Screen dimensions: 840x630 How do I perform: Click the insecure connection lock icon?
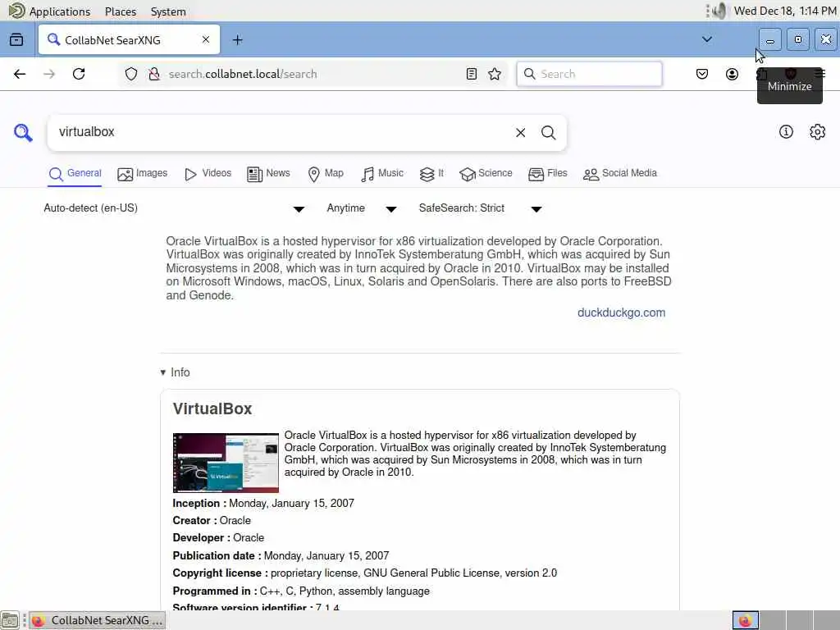tap(154, 74)
